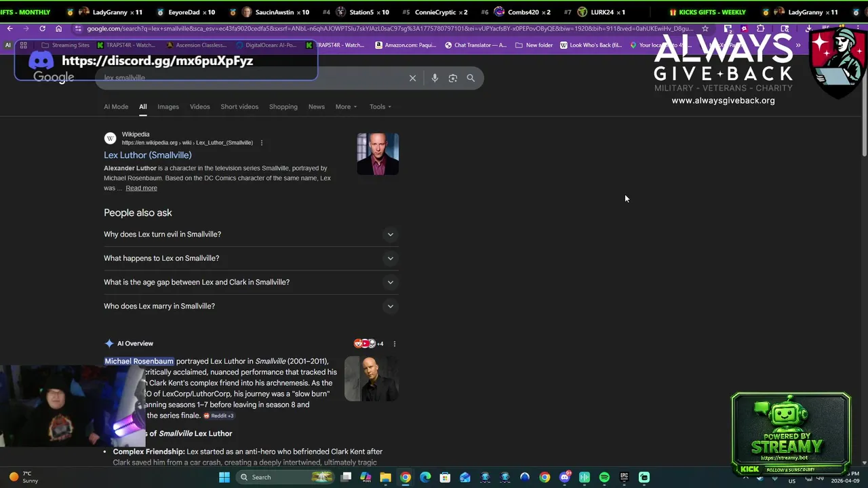Bookmark this page with the star icon
This screenshot has height=488, width=868.
click(x=705, y=28)
